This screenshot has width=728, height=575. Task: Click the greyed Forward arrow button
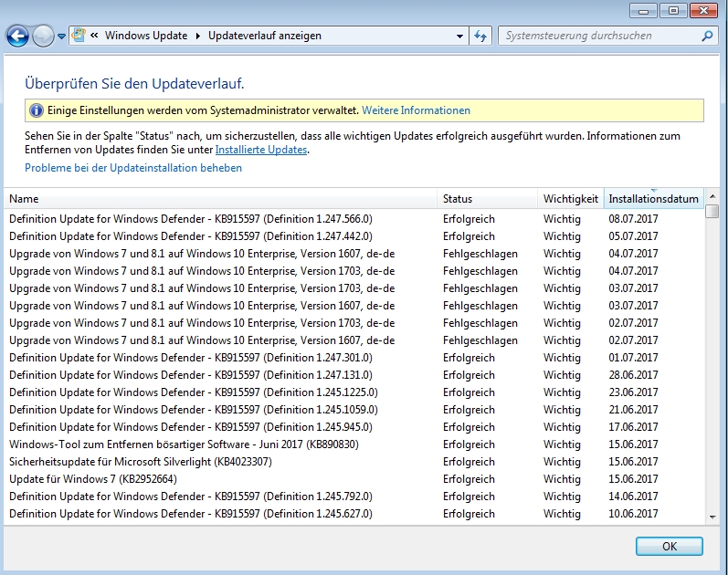[x=43, y=36]
